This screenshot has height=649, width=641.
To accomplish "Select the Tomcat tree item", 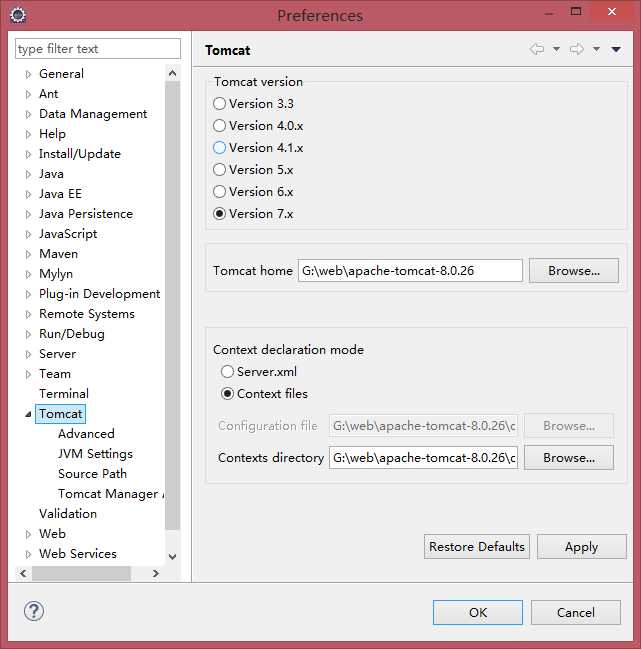I will tap(60, 414).
